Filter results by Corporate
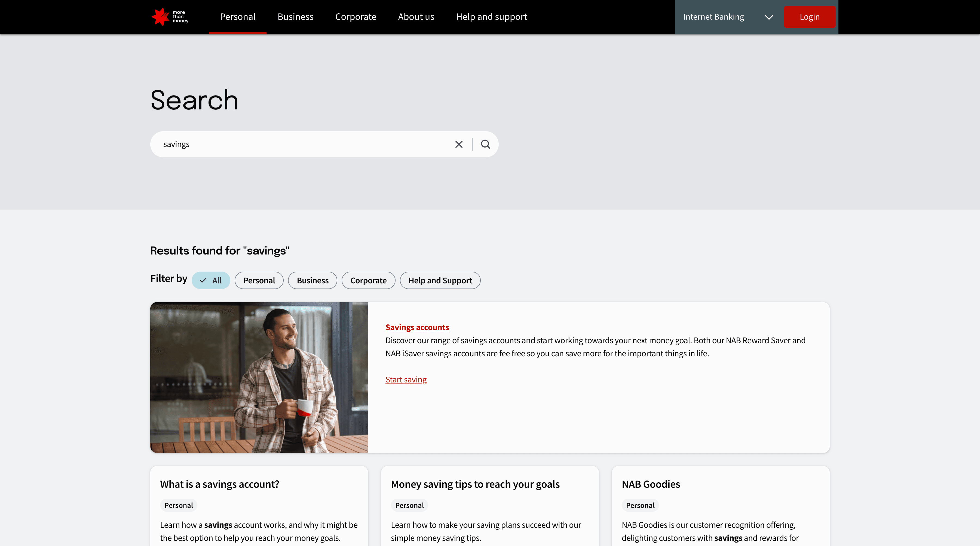This screenshot has width=980, height=546. (x=368, y=280)
